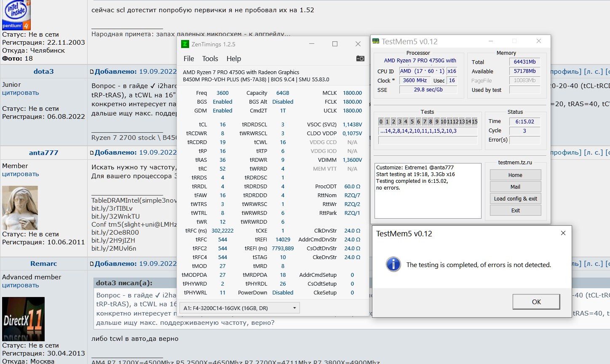Open the Добавлено 19.09.2022 link in anta777's post

(x=136, y=153)
